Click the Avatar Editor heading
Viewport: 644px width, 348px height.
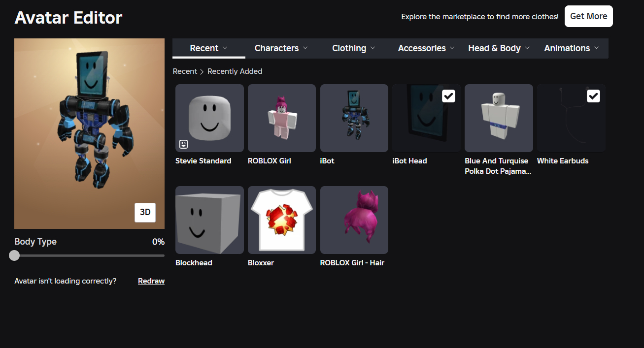pos(68,18)
